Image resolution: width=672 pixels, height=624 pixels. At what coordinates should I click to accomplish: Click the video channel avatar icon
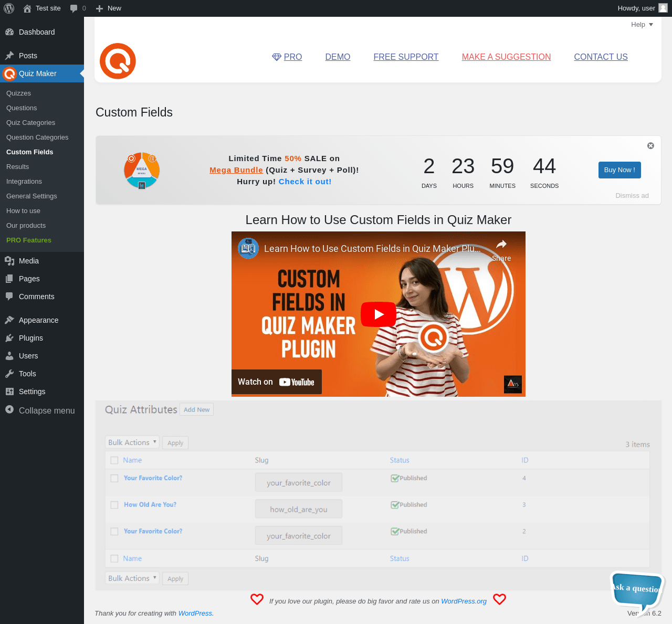coord(248,248)
